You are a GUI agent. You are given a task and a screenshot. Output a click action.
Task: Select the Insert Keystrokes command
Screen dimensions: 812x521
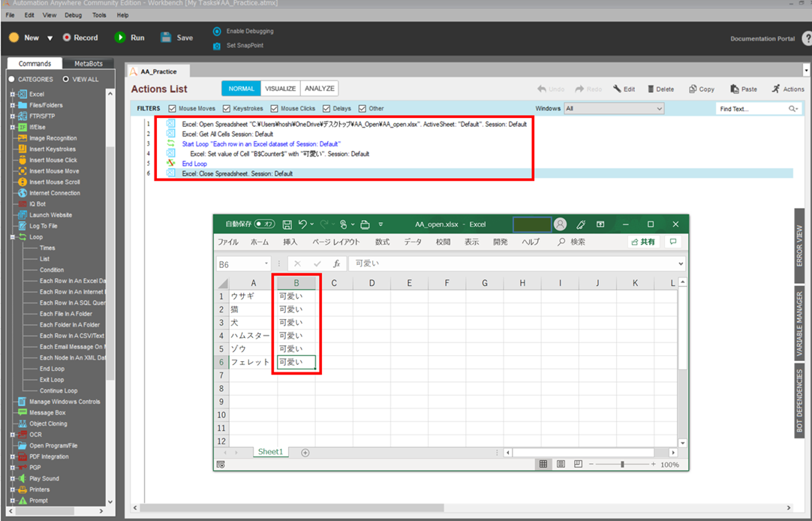pyautogui.click(x=52, y=149)
